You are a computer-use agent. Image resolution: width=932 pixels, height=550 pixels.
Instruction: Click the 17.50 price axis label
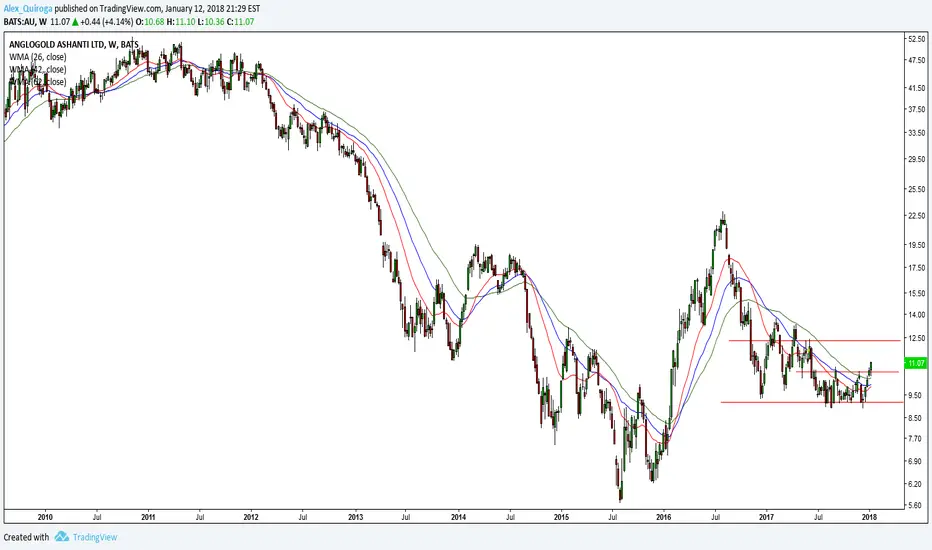[916, 268]
